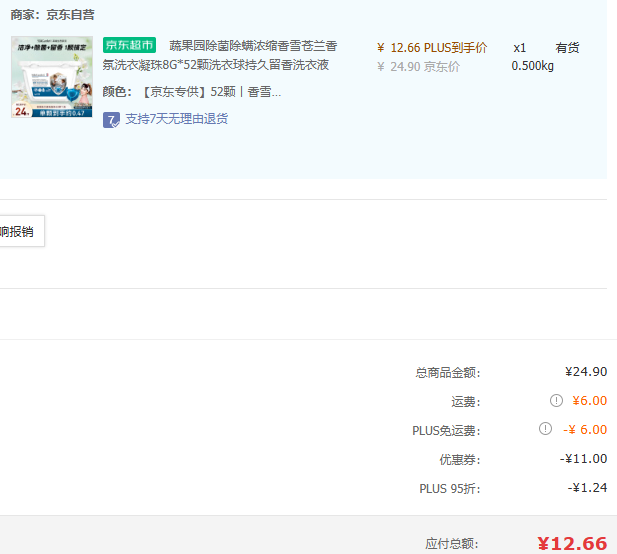Select the 应付总额 label
Viewport: 617px width, 554px height.
452,544
